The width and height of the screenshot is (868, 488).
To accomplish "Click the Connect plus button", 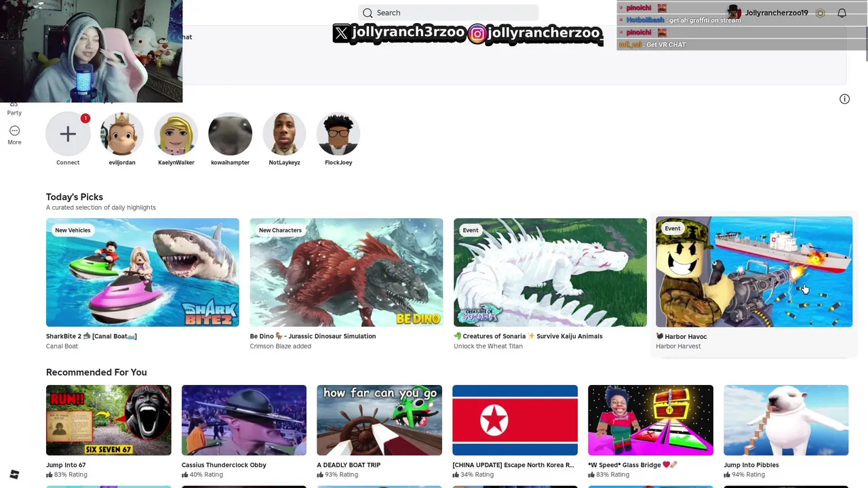I will [x=68, y=134].
